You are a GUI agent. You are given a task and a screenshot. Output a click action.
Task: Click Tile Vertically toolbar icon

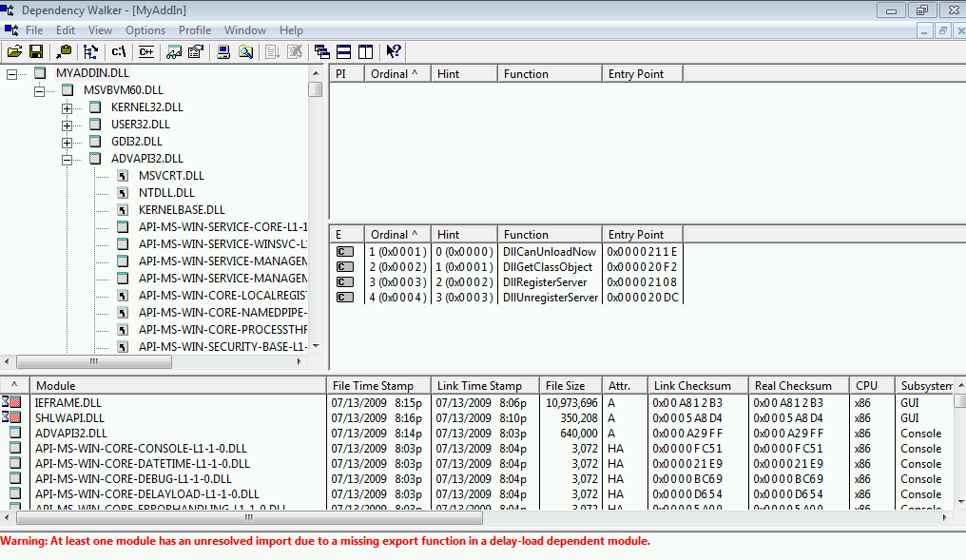(366, 51)
